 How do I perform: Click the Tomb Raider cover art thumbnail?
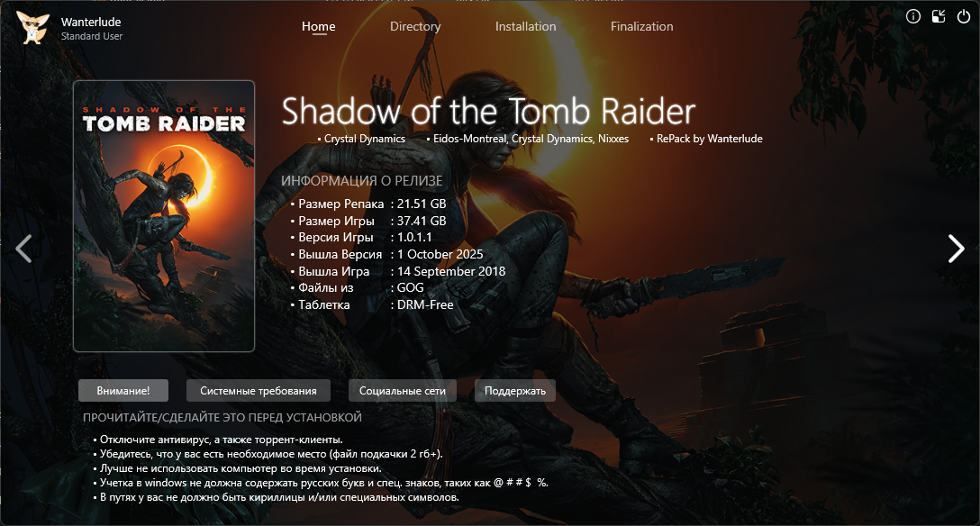(x=164, y=216)
